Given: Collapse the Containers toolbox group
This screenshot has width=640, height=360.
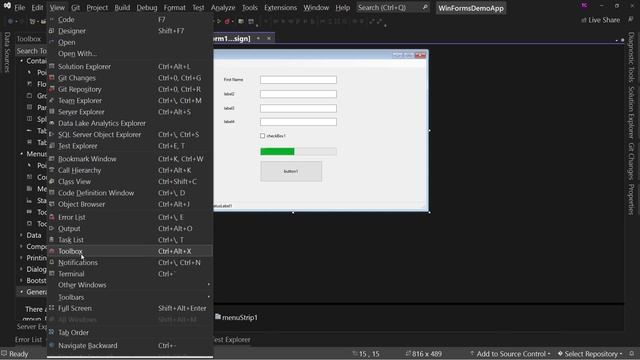Looking at the screenshot, I should click(x=22, y=61).
